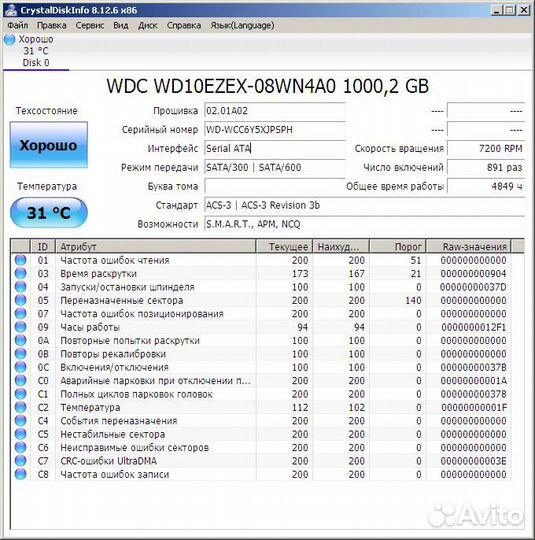Click status orb of row 03 Время раскрутки

click(x=21, y=273)
